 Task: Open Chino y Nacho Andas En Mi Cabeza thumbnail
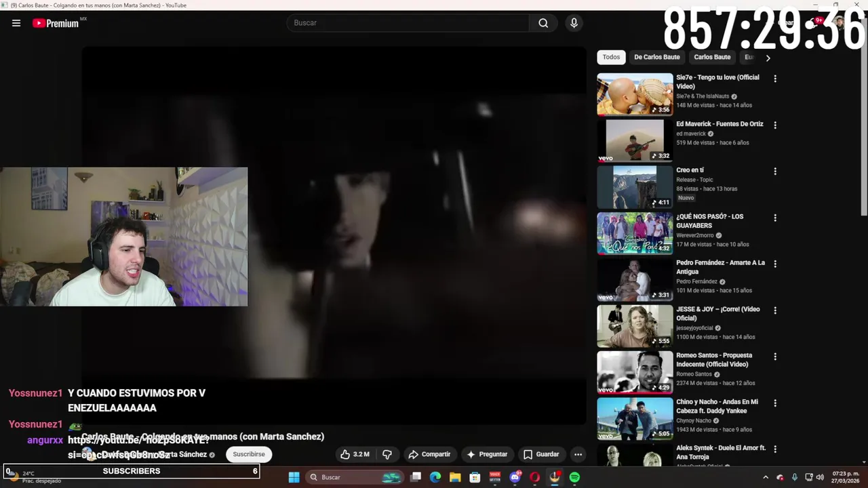635,419
